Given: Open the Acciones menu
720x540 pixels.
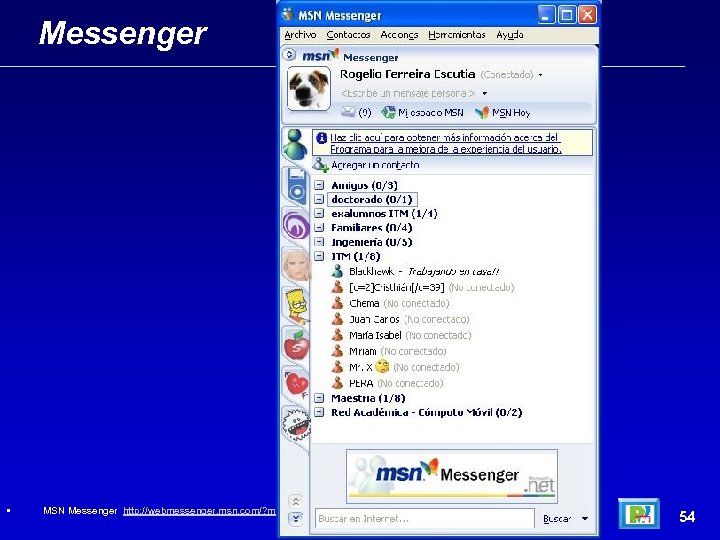Looking at the screenshot, I should (x=399, y=35).
